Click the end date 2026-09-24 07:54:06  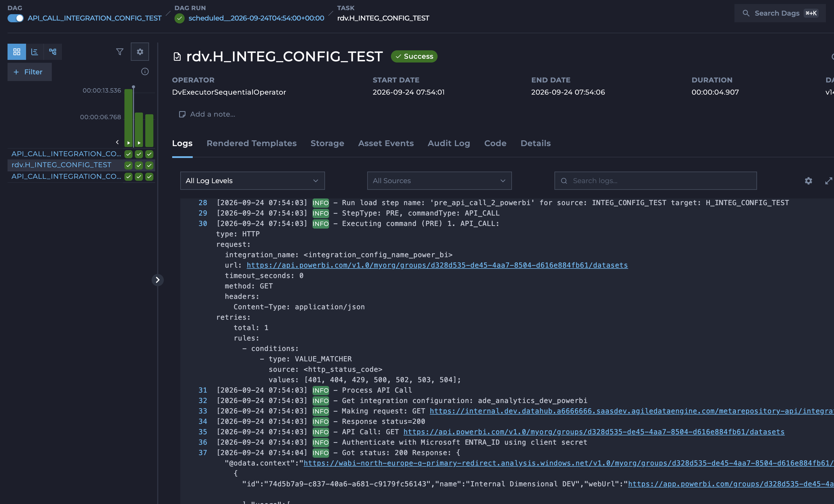[567, 92]
